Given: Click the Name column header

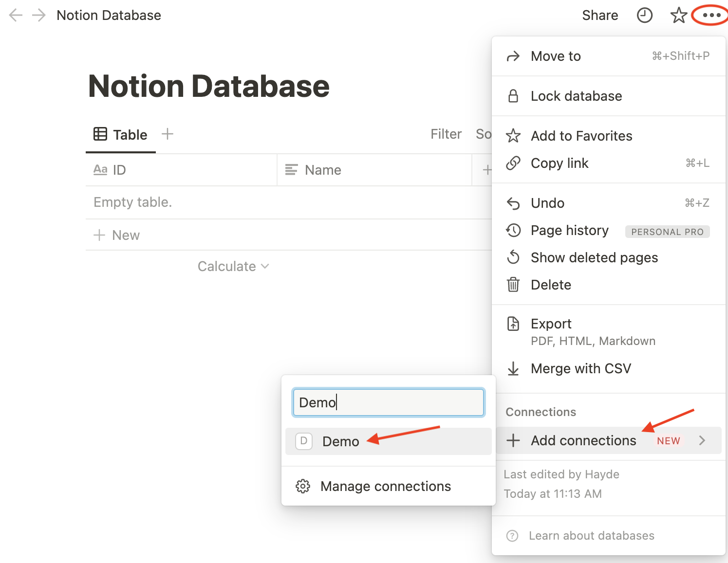Looking at the screenshot, I should (374, 170).
